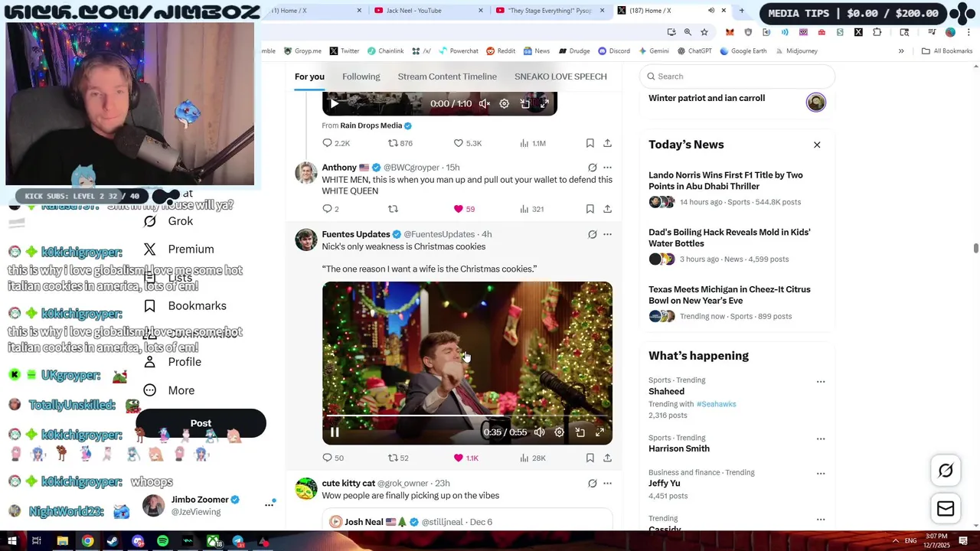Open the Windows Start menu
Screen dimensions: 980x551
pos(11,541)
